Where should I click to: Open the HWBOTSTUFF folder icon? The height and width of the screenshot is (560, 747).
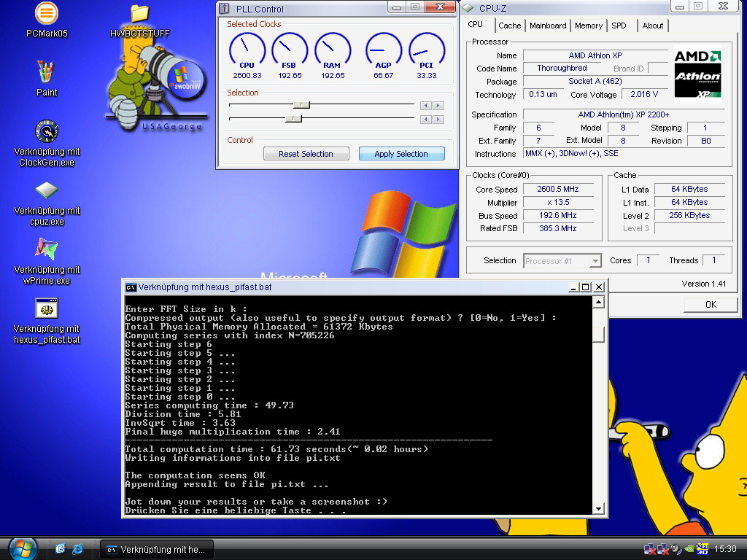pyautogui.click(x=139, y=14)
